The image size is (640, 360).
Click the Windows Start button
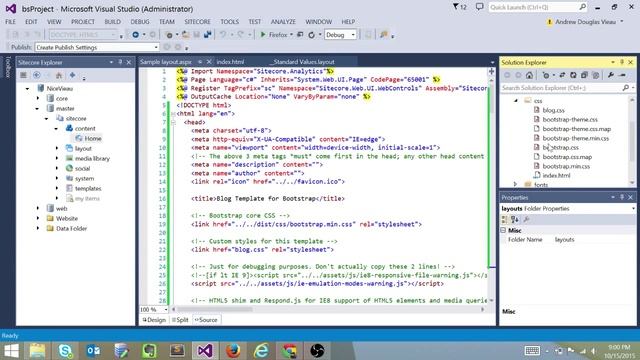11,351
